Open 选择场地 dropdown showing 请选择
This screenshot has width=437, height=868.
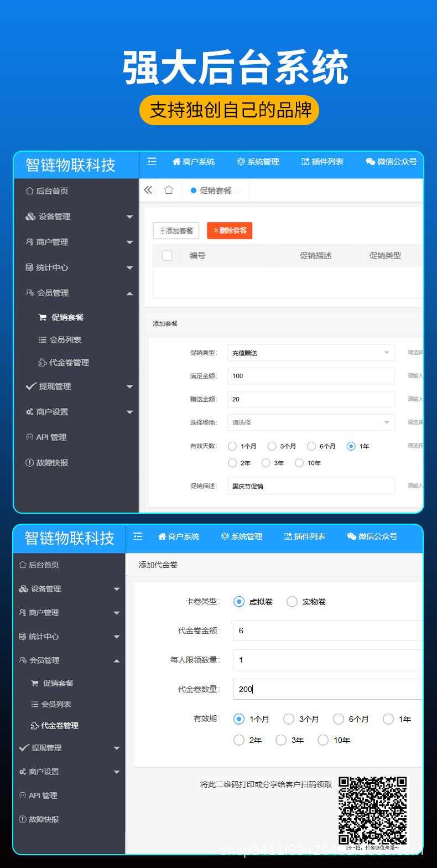pyautogui.click(x=311, y=422)
